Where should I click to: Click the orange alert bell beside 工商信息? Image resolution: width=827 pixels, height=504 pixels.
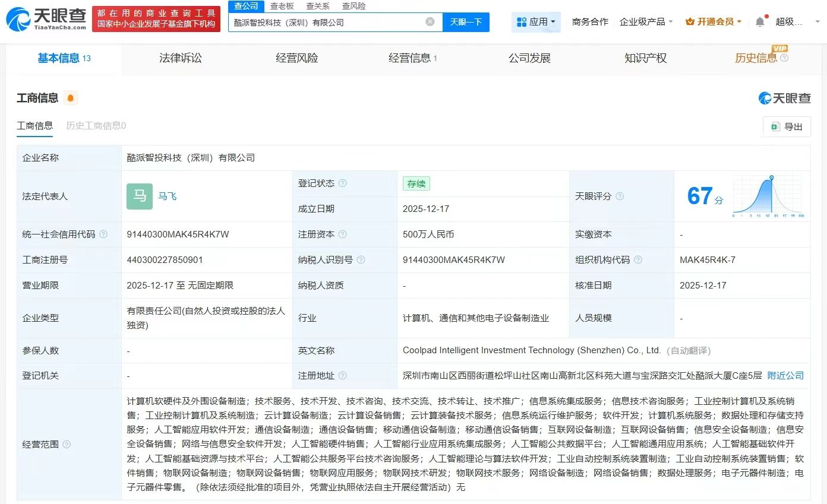pos(71,98)
